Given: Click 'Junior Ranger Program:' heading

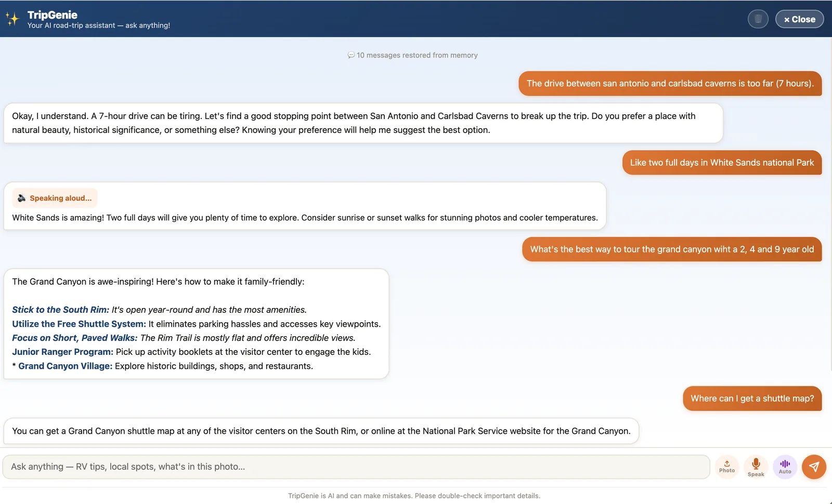Looking at the screenshot, I should click(x=63, y=352).
